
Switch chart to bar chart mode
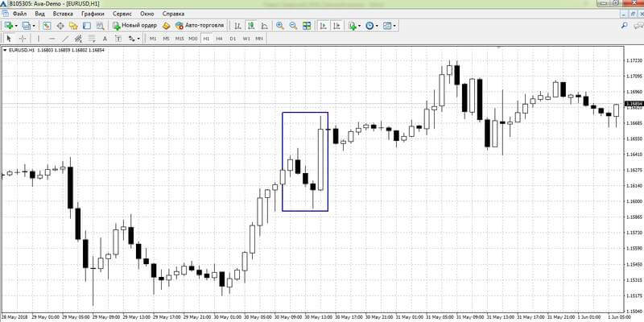point(237,26)
